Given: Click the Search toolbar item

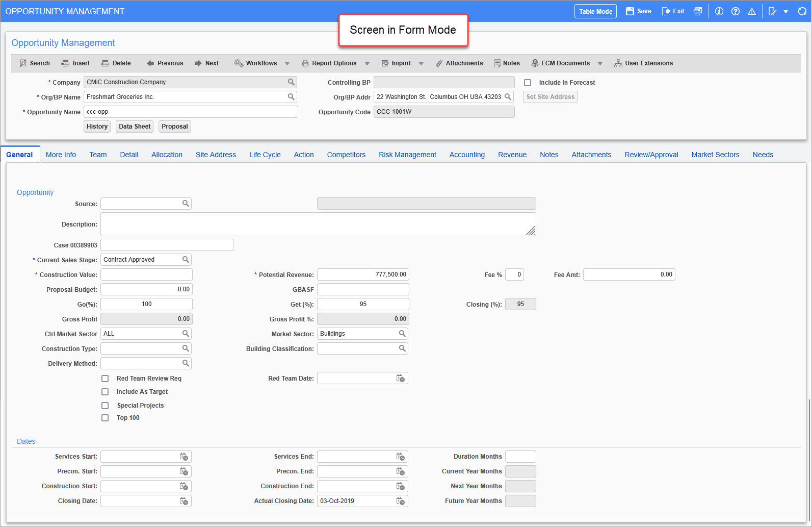Looking at the screenshot, I should click(x=35, y=63).
